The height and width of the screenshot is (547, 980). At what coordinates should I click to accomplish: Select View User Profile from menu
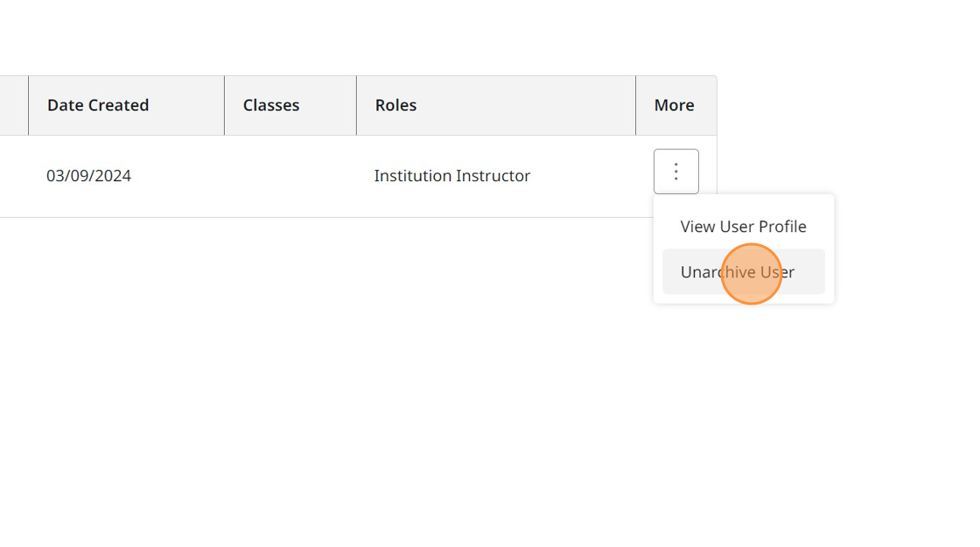tap(743, 227)
